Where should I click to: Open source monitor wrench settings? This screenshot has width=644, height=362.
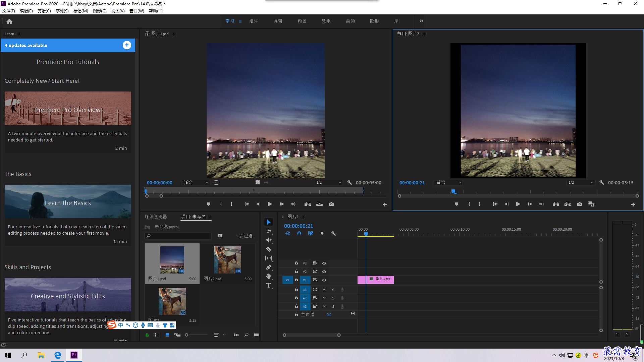350,183
